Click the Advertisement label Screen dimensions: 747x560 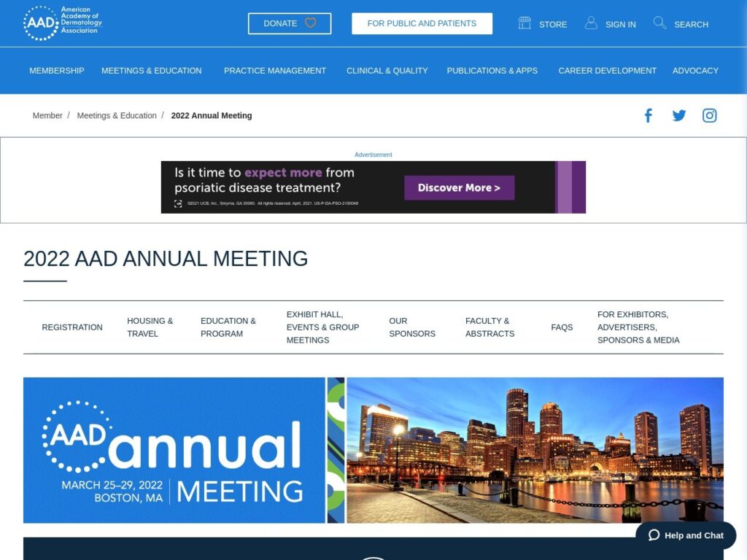pos(373,155)
